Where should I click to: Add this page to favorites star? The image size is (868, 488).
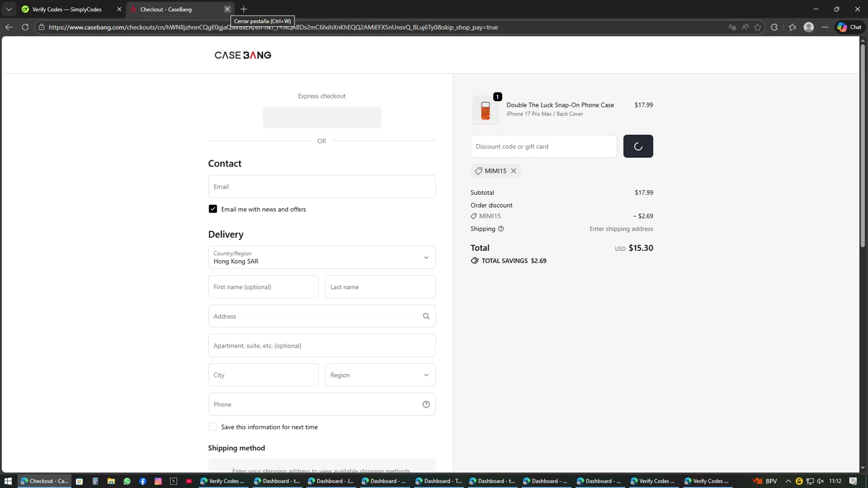pos(757,27)
